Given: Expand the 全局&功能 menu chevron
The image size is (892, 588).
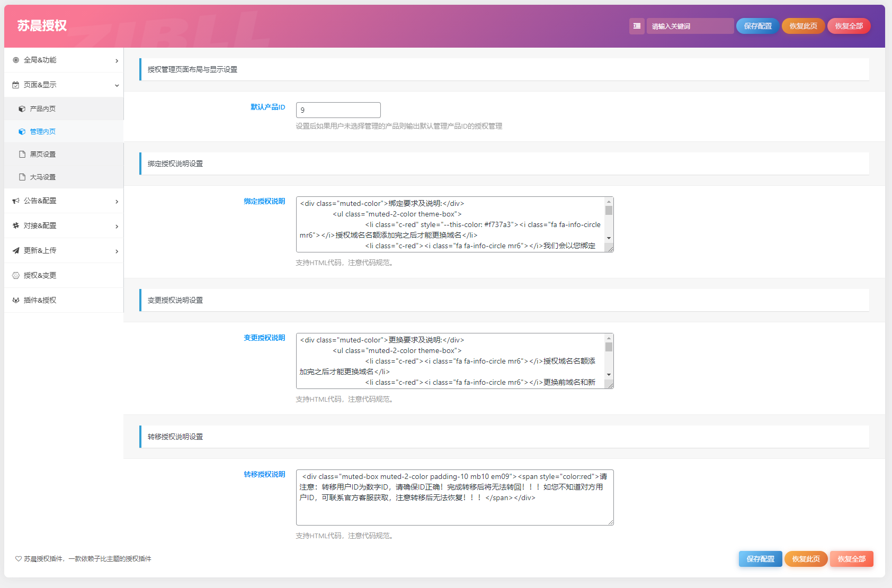Looking at the screenshot, I should point(117,61).
